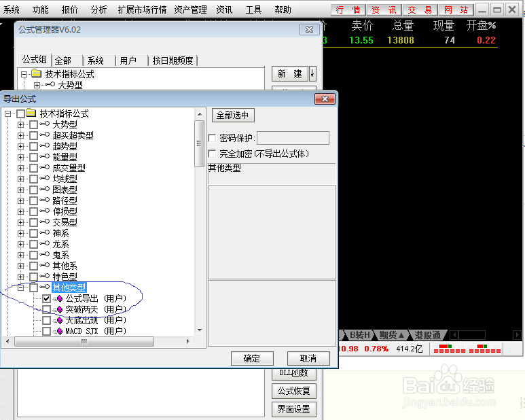Open the 扩展市场行情 menu
Screen dimensions: 525x420
pos(143,10)
